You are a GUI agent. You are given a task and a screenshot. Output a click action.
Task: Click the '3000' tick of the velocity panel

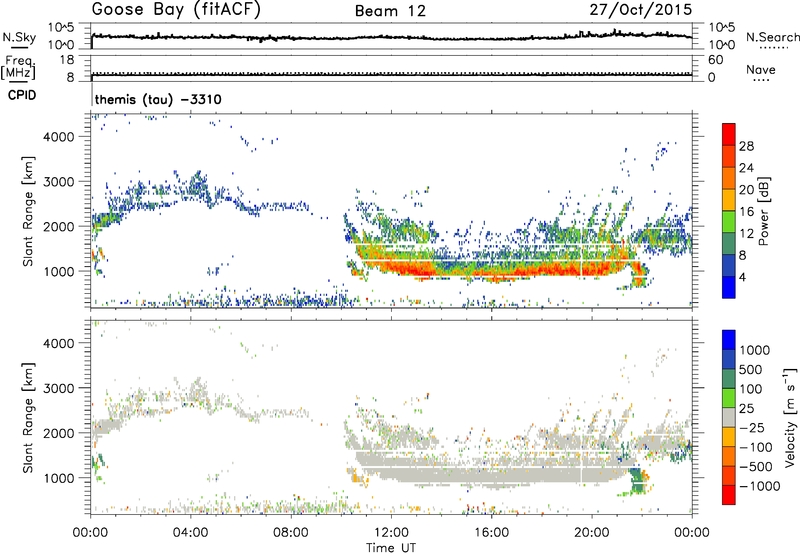58,388
